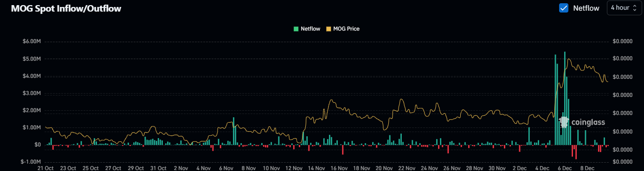Click the 18 Nov date label
The height and width of the screenshot is (171, 644).
362,168
